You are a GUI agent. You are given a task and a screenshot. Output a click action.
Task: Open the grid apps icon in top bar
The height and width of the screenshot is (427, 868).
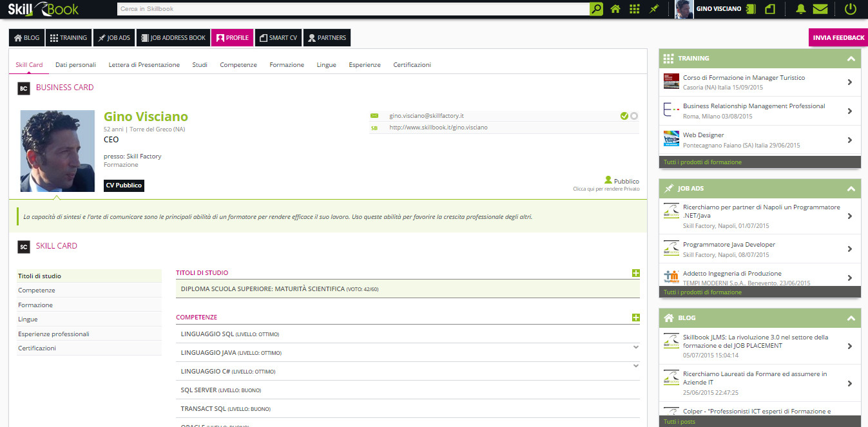coord(635,9)
